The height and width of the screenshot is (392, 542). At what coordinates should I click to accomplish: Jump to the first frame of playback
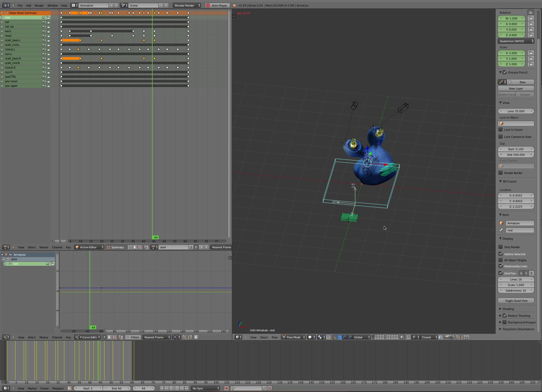(x=161, y=388)
